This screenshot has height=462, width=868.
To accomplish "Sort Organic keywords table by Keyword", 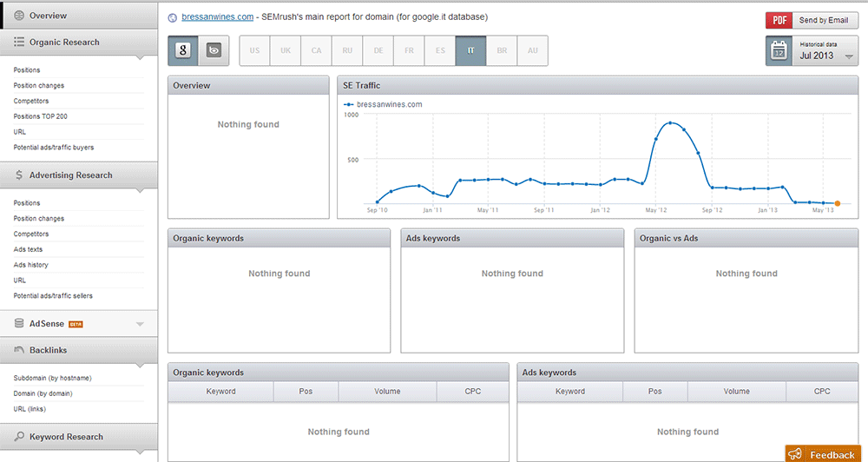I will tap(220, 391).
